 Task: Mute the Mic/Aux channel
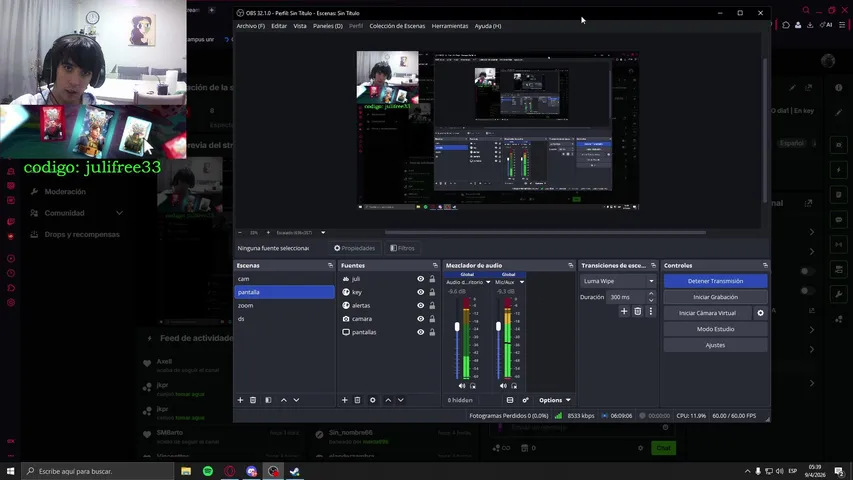click(x=503, y=386)
